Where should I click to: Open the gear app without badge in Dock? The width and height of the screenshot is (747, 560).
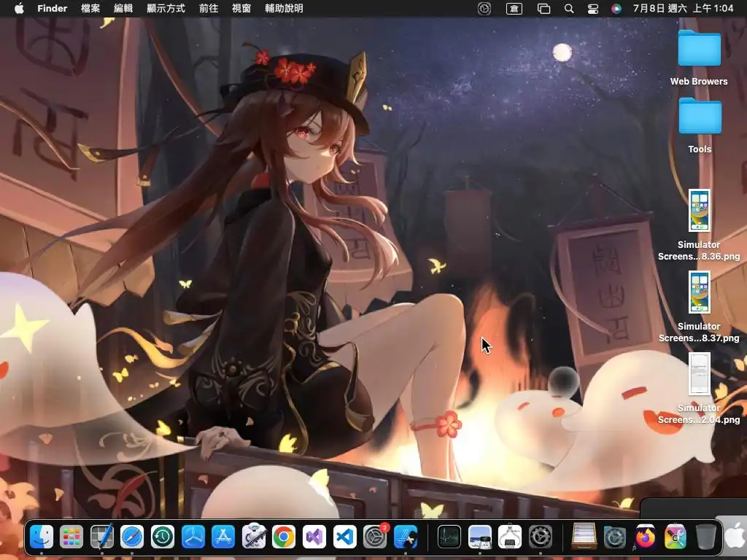pyautogui.click(x=541, y=537)
